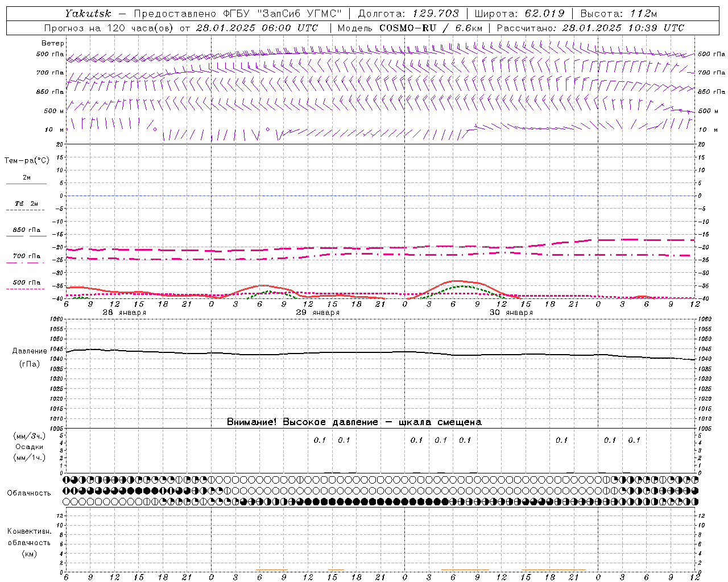Click the dotted line sample under temperature 500 гПа legend
This screenshot has width=728, height=582.
click(x=25, y=289)
